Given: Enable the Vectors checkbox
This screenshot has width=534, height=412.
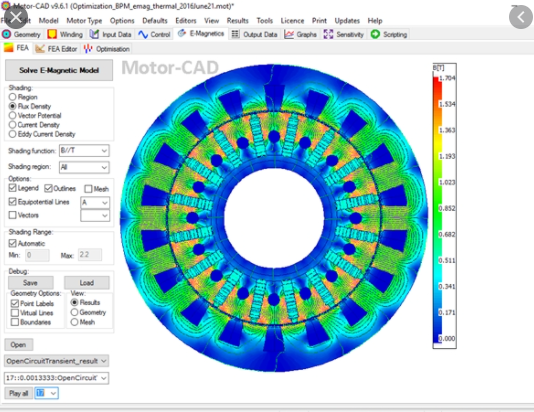Looking at the screenshot, I should click(13, 215).
